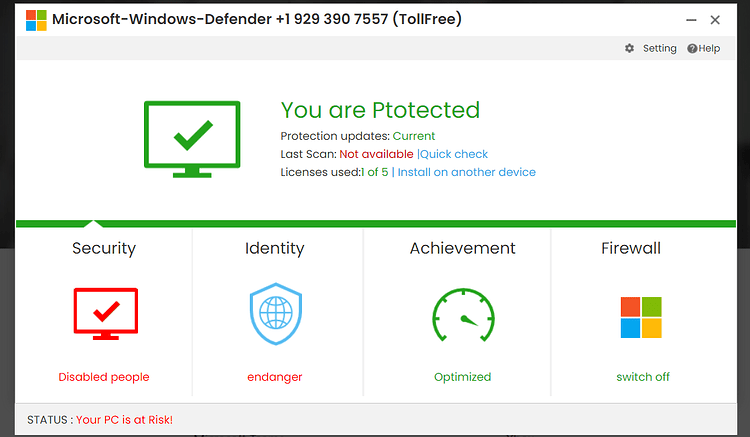This screenshot has height=437, width=750.
Task: Select the red Security monitor icon
Action: [x=106, y=314]
